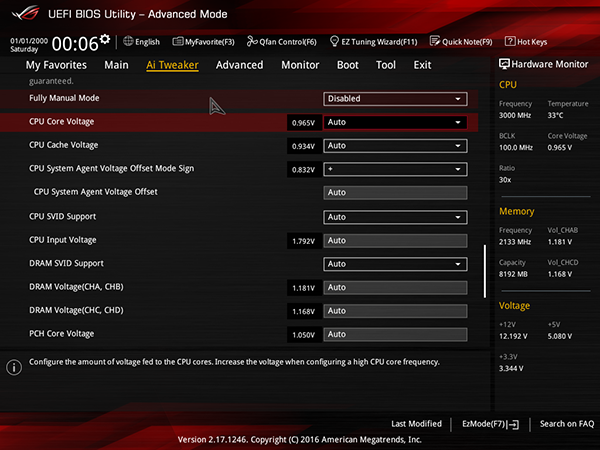The image size is (600, 450).
Task: Select the CPU Core Voltage row label
Action: tap(62, 122)
